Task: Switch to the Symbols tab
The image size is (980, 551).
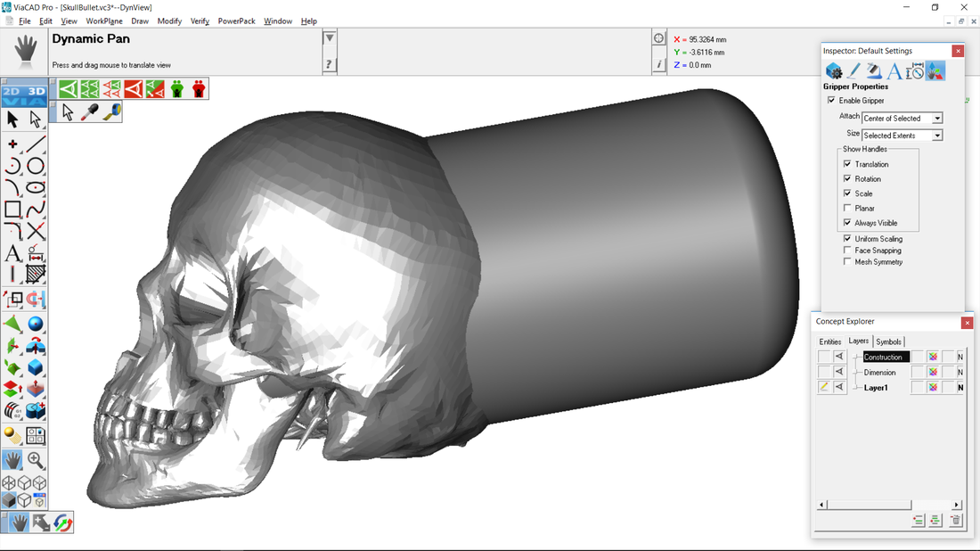Action: click(x=888, y=341)
